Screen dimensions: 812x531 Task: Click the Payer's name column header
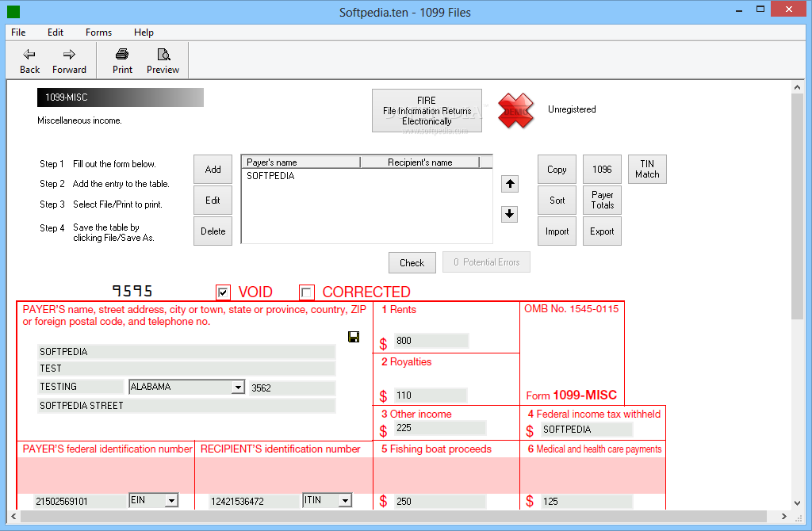pyautogui.click(x=301, y=162)
